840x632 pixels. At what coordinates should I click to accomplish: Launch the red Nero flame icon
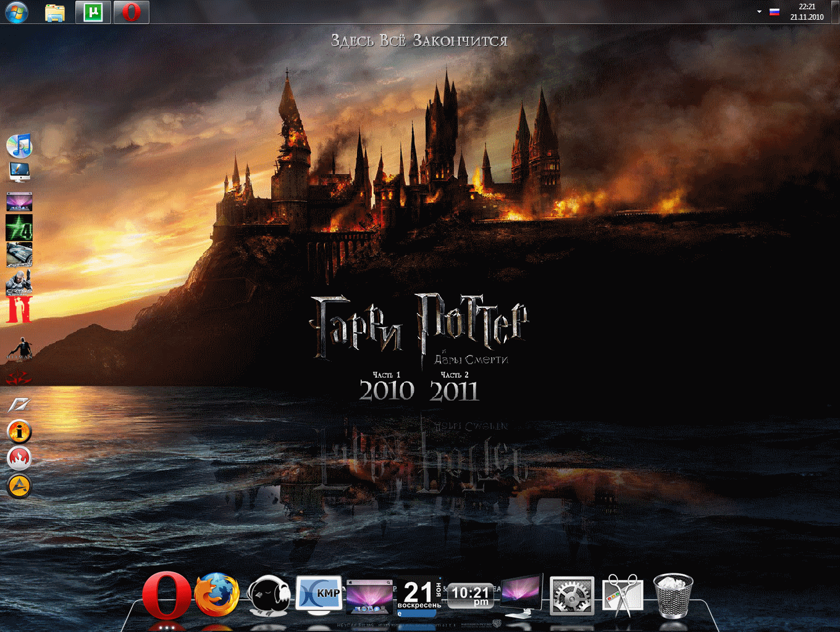[19, 458]
